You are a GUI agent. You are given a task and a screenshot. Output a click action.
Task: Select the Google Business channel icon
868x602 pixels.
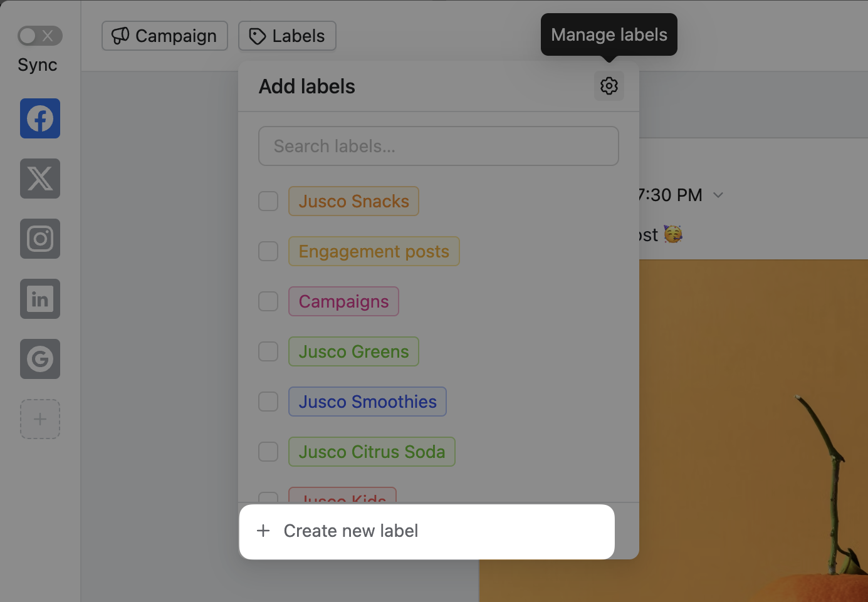point(40,359)
